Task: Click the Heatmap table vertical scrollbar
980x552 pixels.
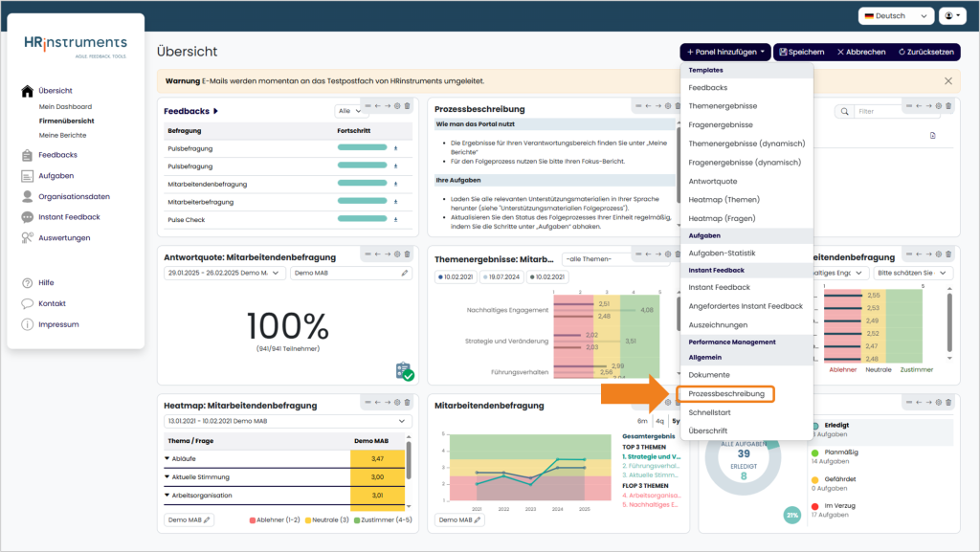Action: (x=409, y=461)
